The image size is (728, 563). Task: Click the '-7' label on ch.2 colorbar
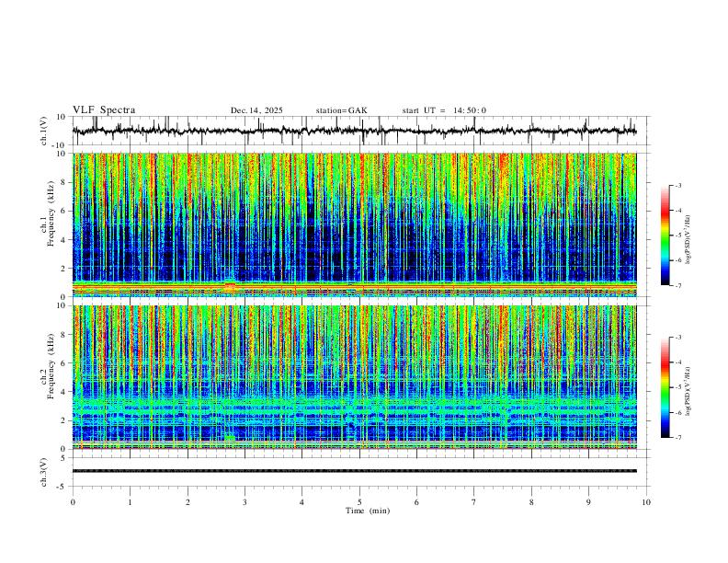coord(678,438)
